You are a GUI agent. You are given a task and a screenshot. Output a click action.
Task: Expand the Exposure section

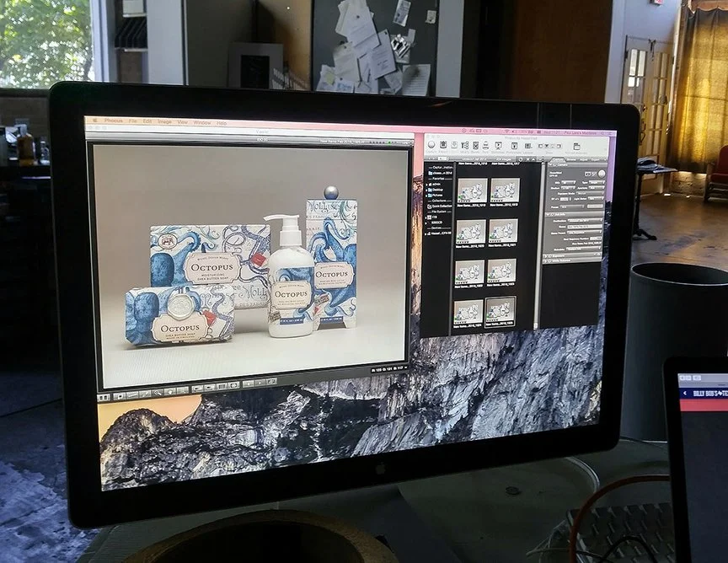tap(545, 256)
